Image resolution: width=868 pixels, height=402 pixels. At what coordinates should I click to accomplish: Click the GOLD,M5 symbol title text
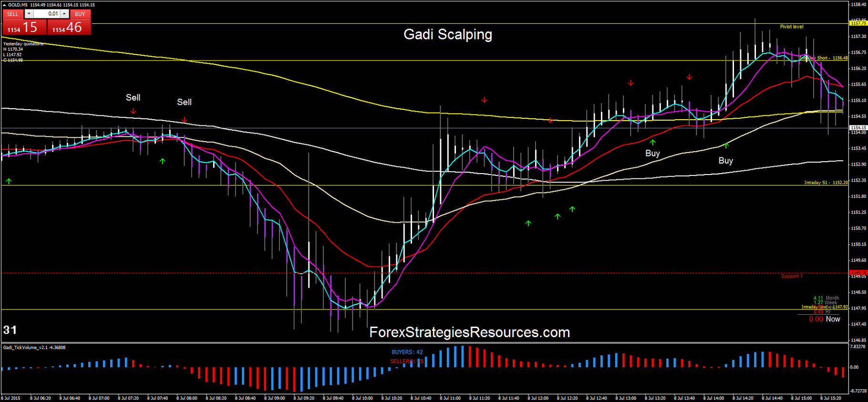click(18, 5)
